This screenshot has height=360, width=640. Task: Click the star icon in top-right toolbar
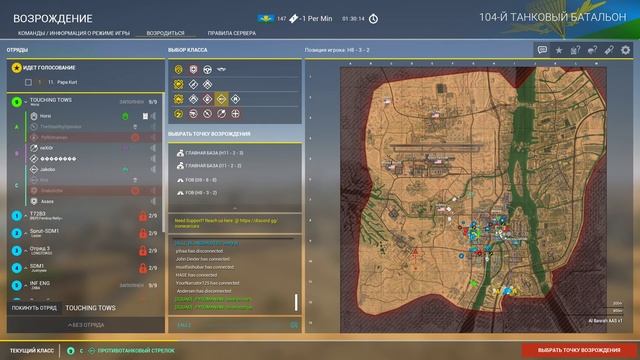click(x=559, y=50)
